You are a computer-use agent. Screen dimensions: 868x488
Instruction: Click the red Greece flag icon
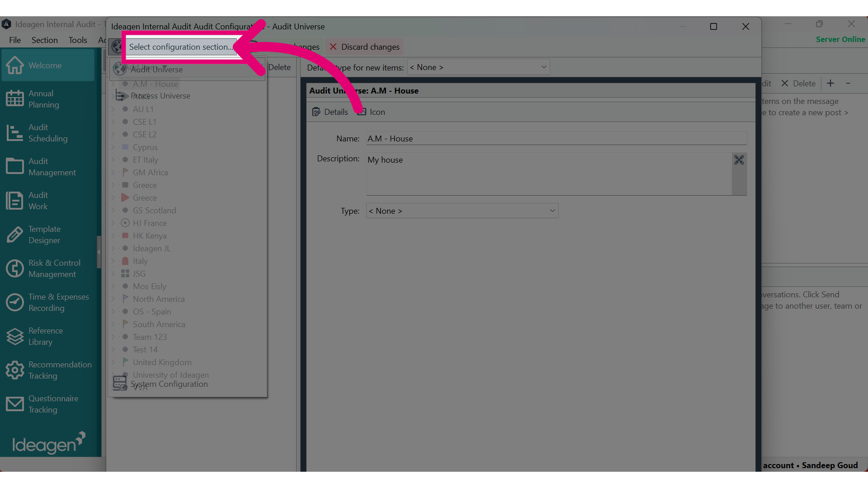125,197
